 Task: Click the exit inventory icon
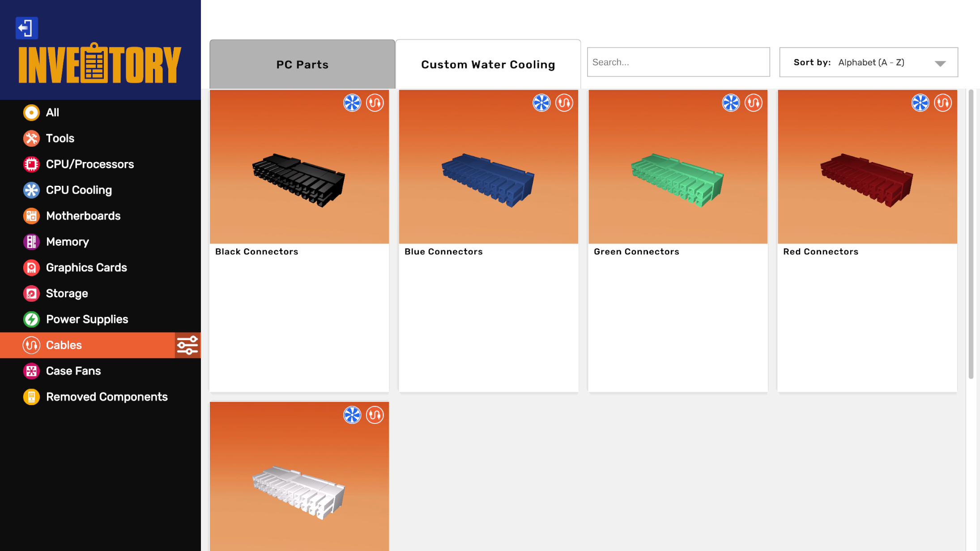click(x=27, y=28)
